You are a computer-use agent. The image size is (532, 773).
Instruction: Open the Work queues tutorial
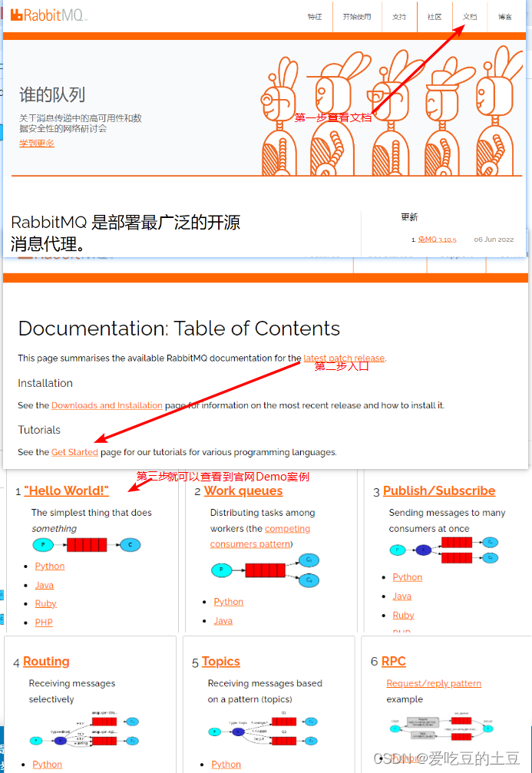coord(243,491)
